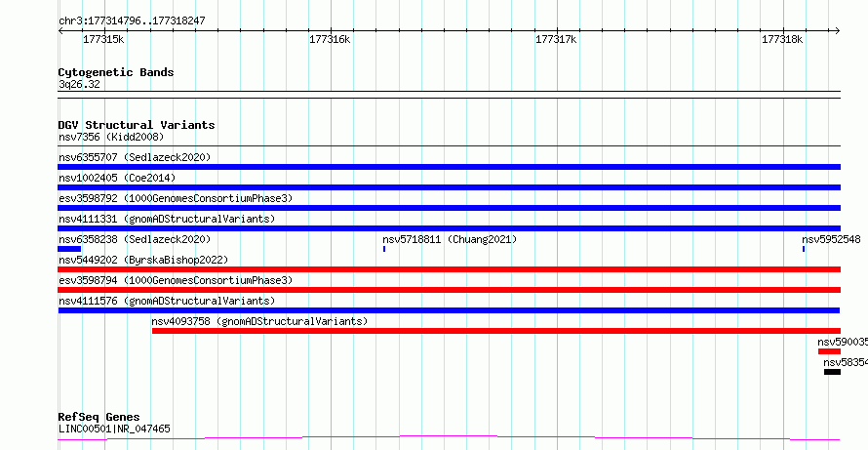Click the DGV Structural Variants track title

tap(137, 125)
